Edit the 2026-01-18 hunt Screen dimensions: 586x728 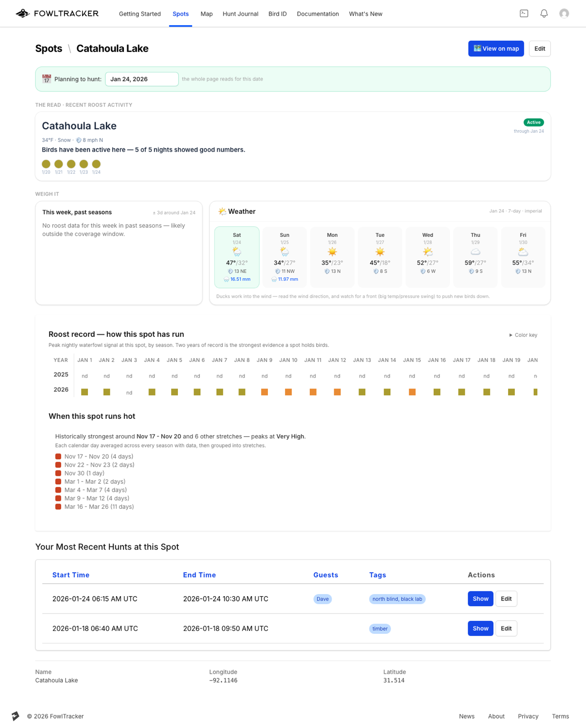(506, 629)
